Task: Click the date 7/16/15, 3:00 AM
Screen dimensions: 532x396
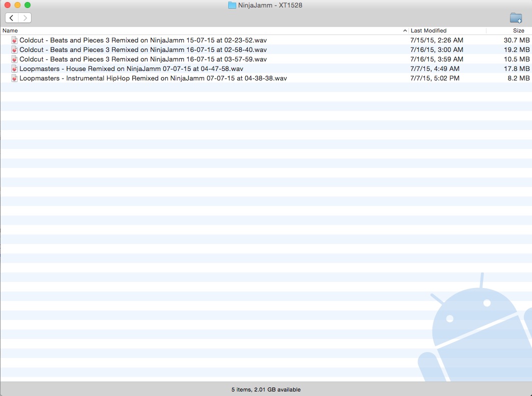Action: [x=437, y=49]
